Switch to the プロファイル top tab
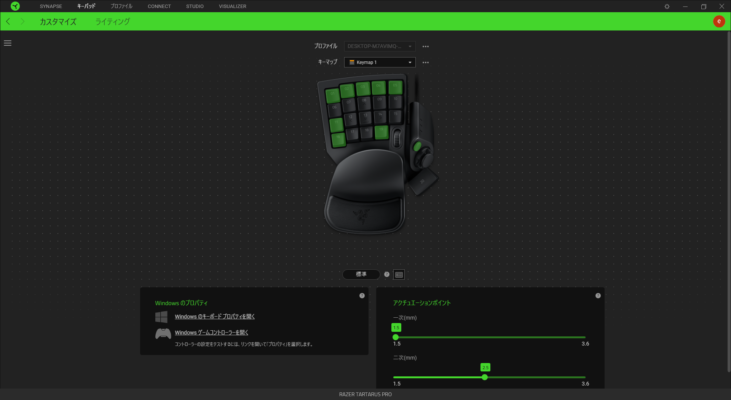 (121, 7)
